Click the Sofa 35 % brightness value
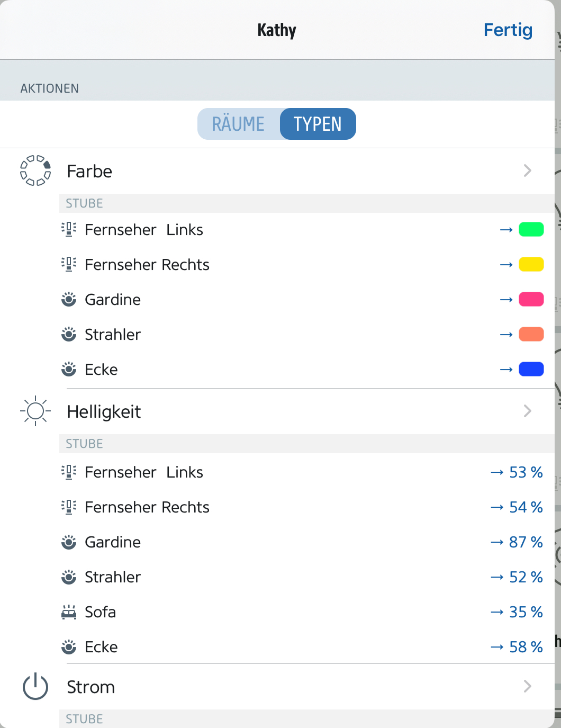Screen dimensions: 561x728 pos(525,612)
